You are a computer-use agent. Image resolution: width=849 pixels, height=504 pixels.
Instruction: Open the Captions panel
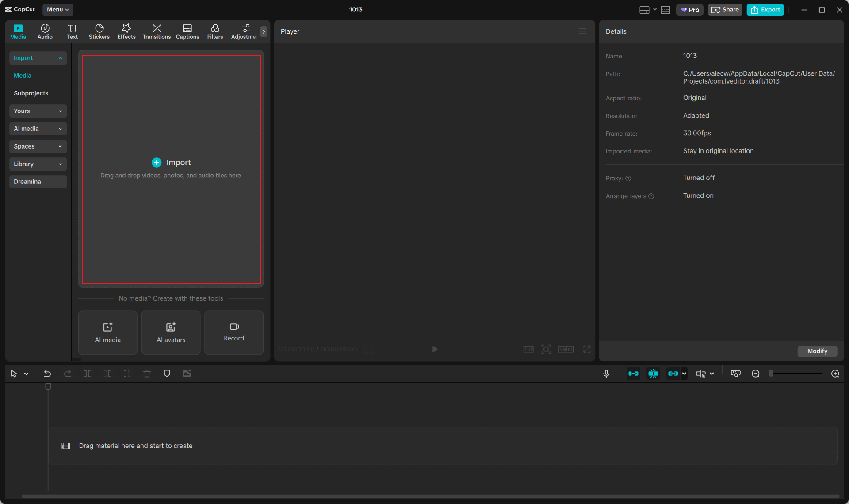coord(187,31)
